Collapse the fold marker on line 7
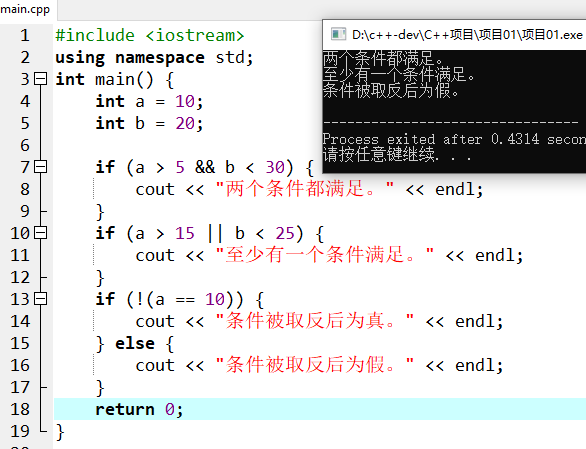The image size is (586, 449). (40, 167)
